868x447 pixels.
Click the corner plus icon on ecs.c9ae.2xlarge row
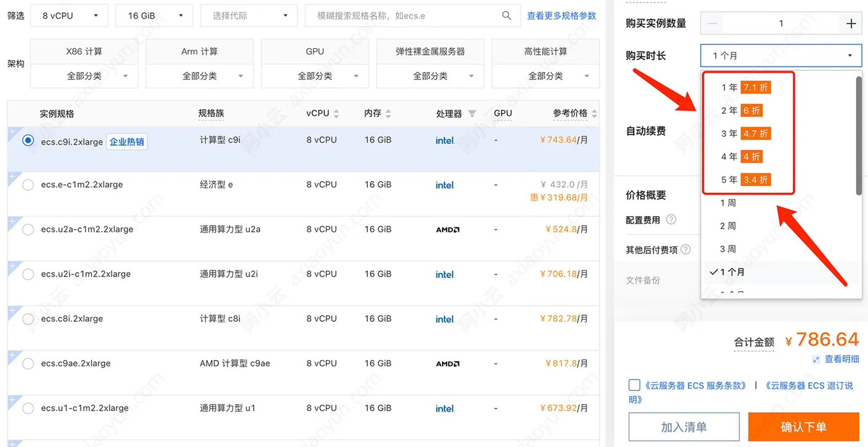12,355
